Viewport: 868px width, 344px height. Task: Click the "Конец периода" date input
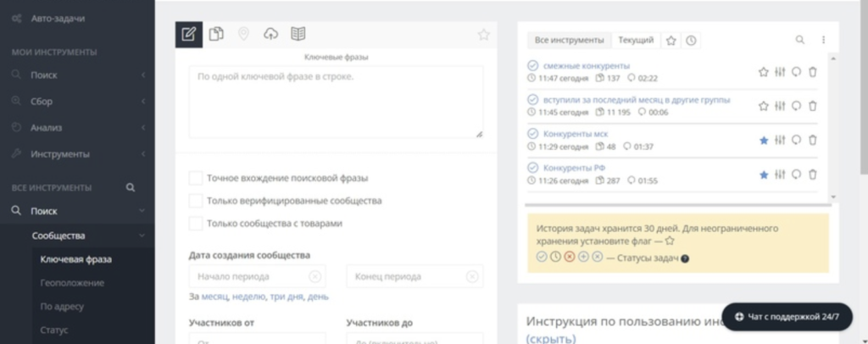(x=415, y=276)
